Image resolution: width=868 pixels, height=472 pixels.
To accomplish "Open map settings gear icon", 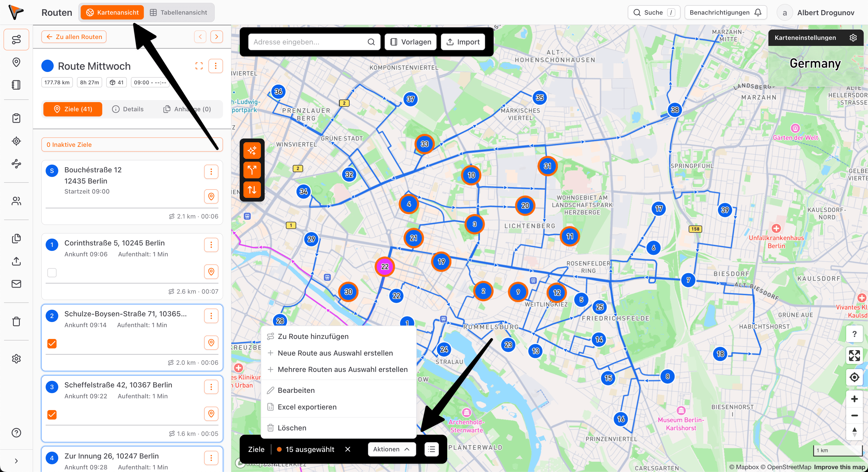I will click(853, 38).
